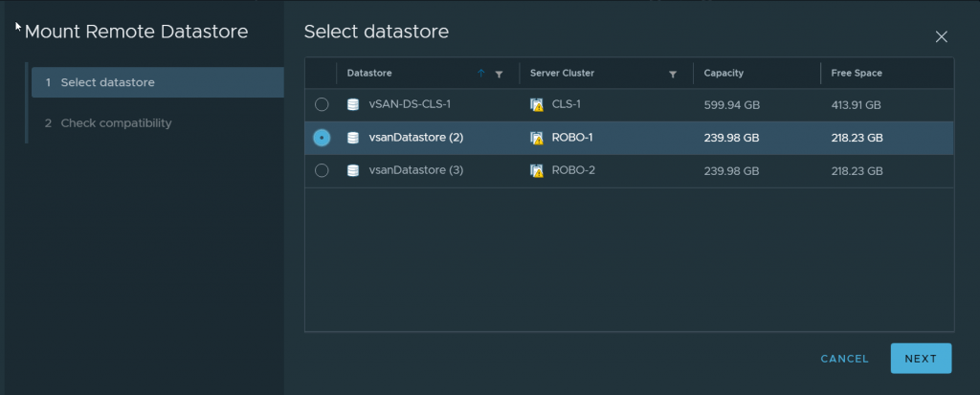Sort by the Free Space column header
The image size is (980, 395).
(857, 74)
